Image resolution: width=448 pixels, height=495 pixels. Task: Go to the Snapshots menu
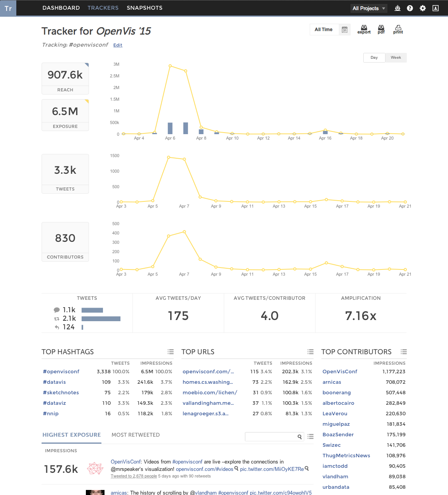(145, 8)
